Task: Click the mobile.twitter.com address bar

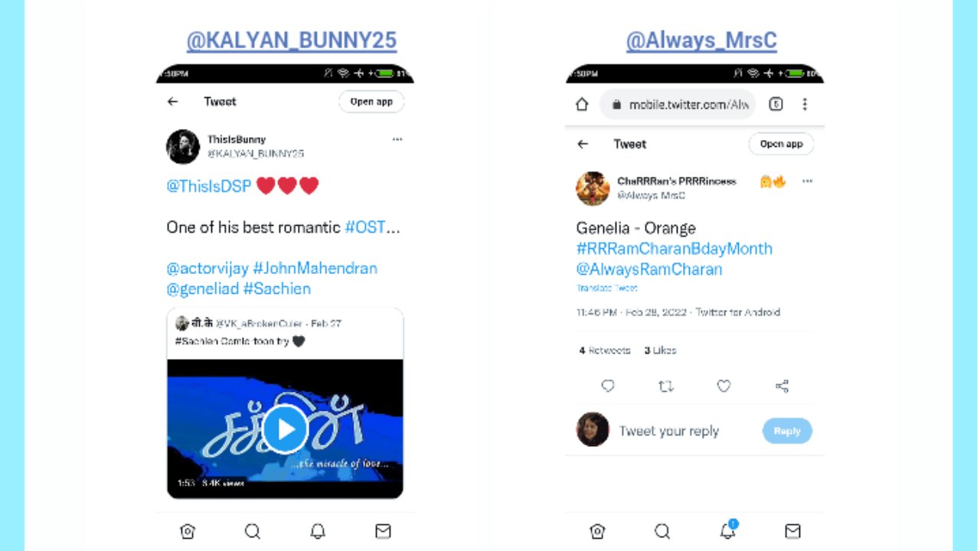Action: 678,104
